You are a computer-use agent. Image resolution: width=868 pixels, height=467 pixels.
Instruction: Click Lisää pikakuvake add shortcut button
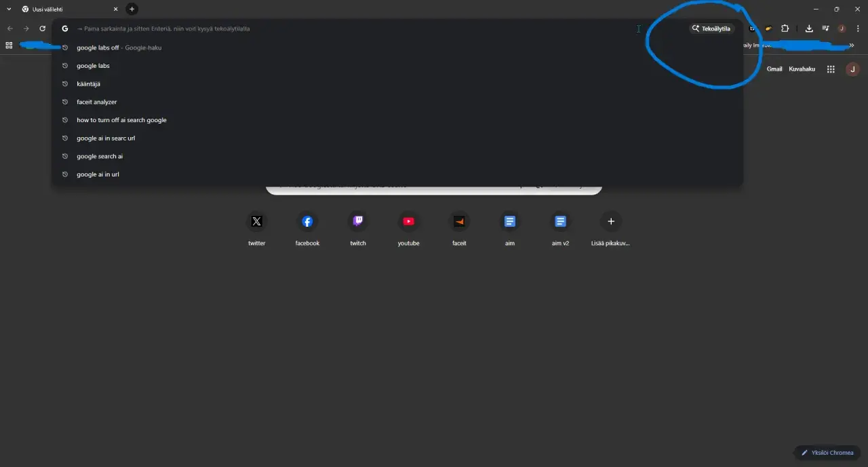pyautogui.click(x=610, y=229)
